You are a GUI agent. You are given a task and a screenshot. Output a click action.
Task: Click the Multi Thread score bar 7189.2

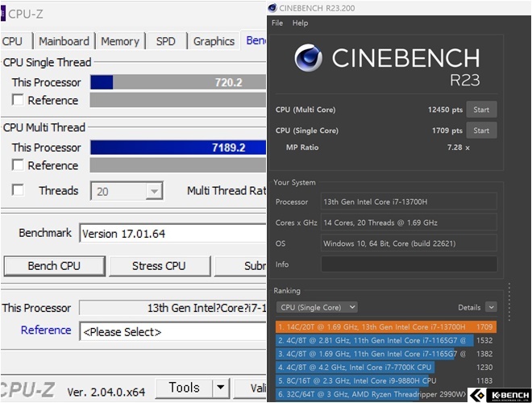point(178,147)
